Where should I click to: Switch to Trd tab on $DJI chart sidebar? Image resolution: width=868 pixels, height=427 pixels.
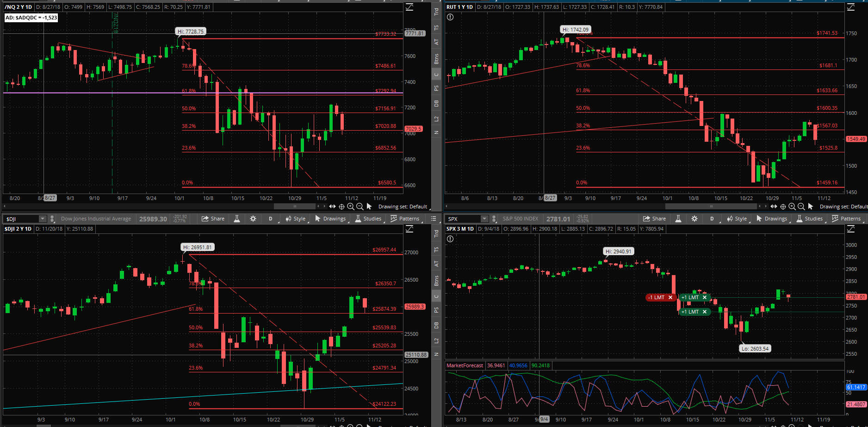(x=436, y=234)
